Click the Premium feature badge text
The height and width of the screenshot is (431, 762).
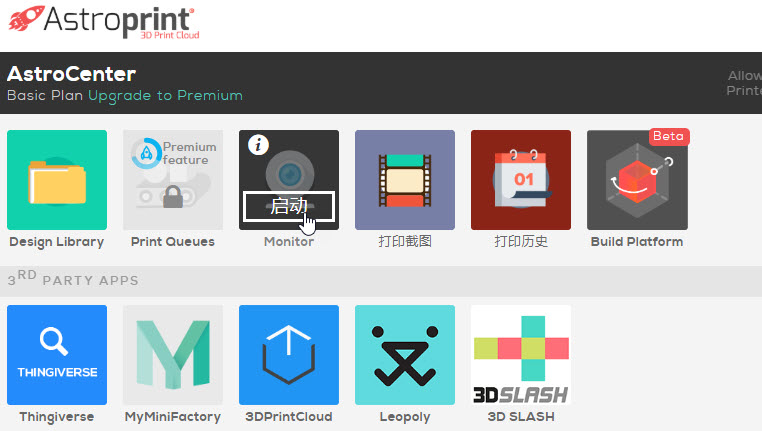pos(190,153)
